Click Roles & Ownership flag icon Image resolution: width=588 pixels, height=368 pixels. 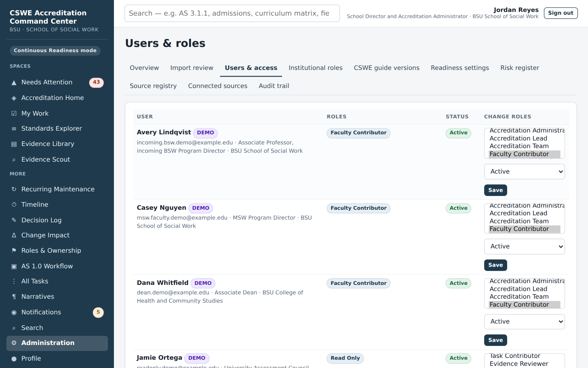(x=14, y=251)
